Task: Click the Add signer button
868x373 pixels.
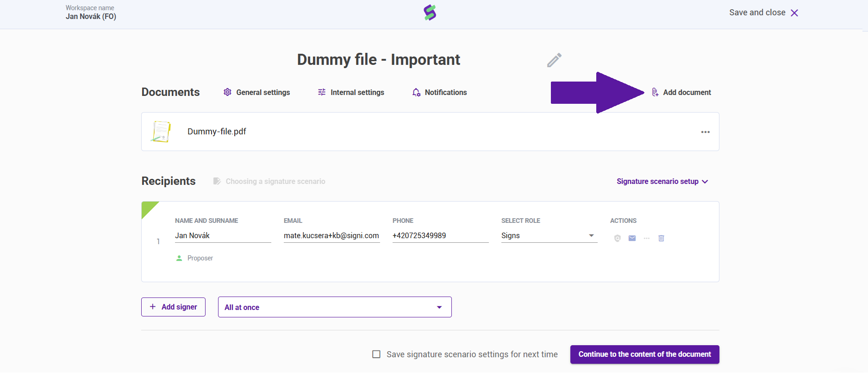Action: 173,307
